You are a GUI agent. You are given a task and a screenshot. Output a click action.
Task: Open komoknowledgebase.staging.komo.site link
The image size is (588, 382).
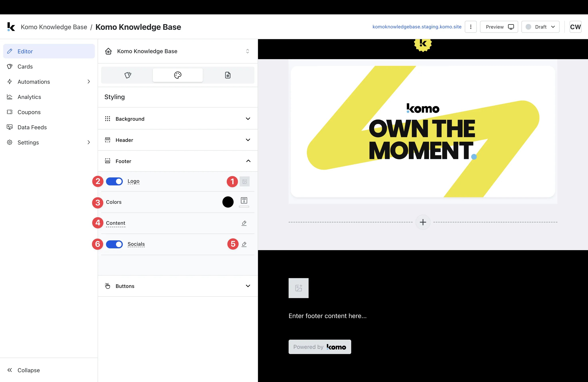click(x=417, y=27)
